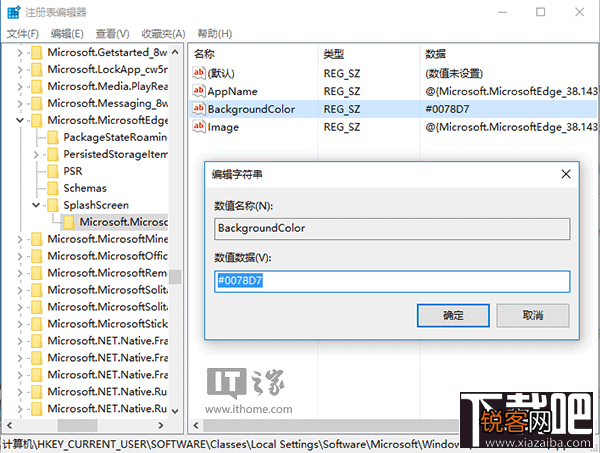
Task: Click the tree vertical scrollbar thumb
Action: (x=175, y=277)
